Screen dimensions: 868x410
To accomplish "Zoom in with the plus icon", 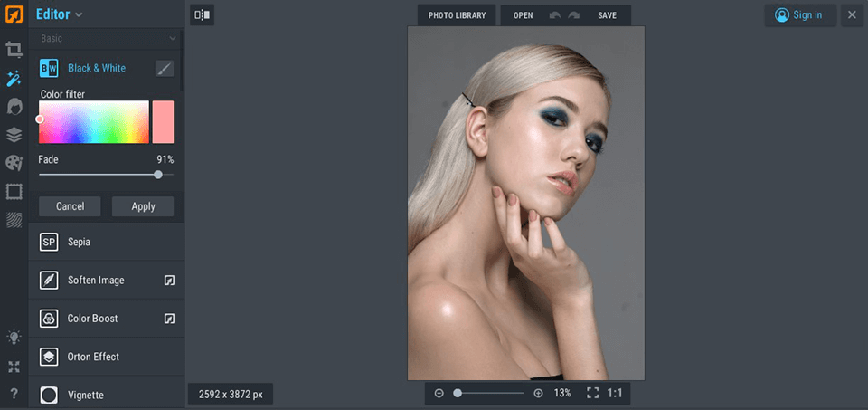I will (x=538, y=394).
